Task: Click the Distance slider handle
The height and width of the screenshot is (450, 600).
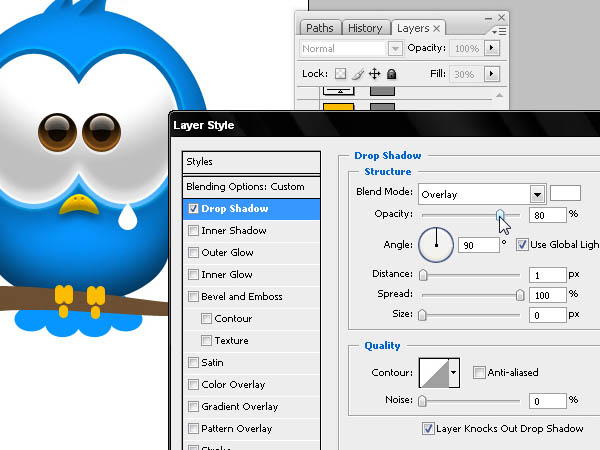Action: point(423,275)
